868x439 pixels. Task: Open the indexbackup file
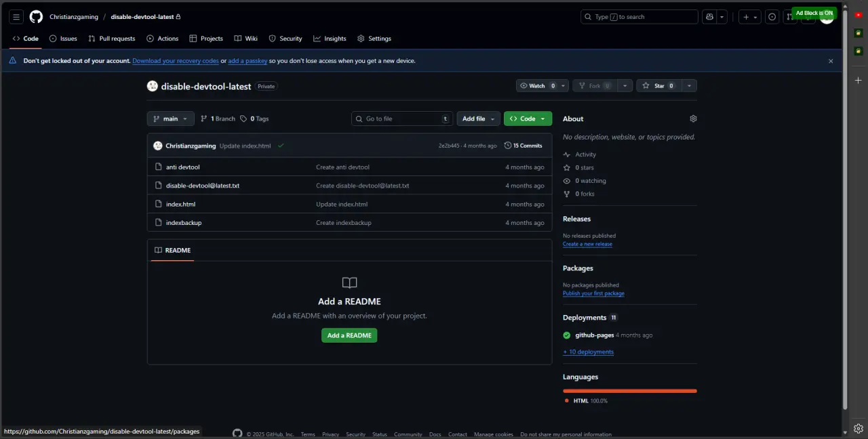(184, 223)
